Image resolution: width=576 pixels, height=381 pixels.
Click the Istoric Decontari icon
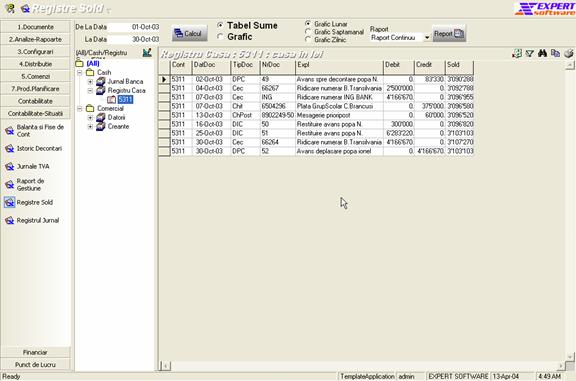click(x=10, y=149)
